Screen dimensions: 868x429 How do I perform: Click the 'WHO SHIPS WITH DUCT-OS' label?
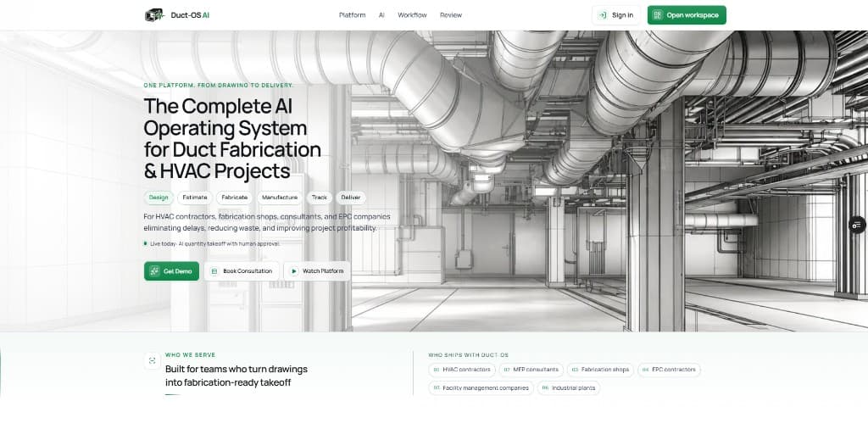(x=468, y=355)
